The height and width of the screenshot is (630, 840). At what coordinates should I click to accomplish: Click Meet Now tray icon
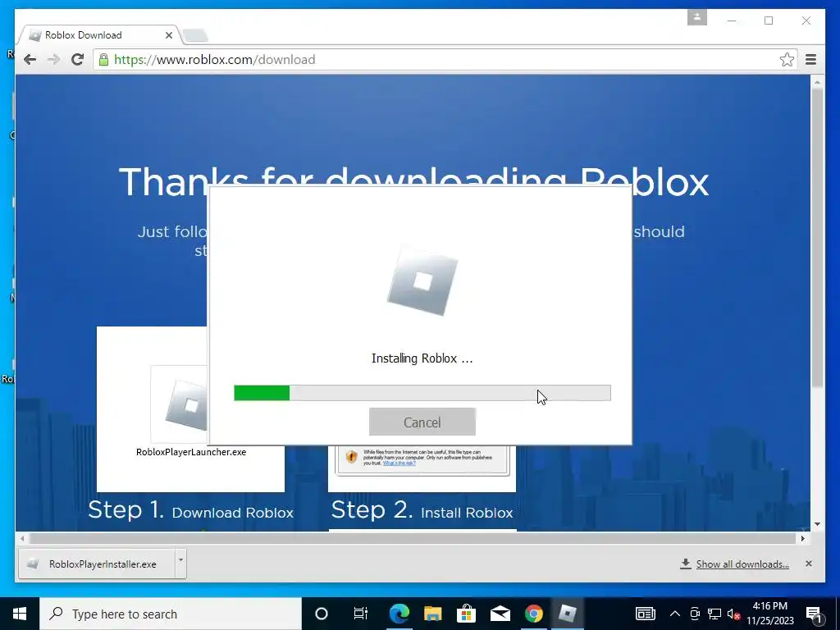pos(695,614)
